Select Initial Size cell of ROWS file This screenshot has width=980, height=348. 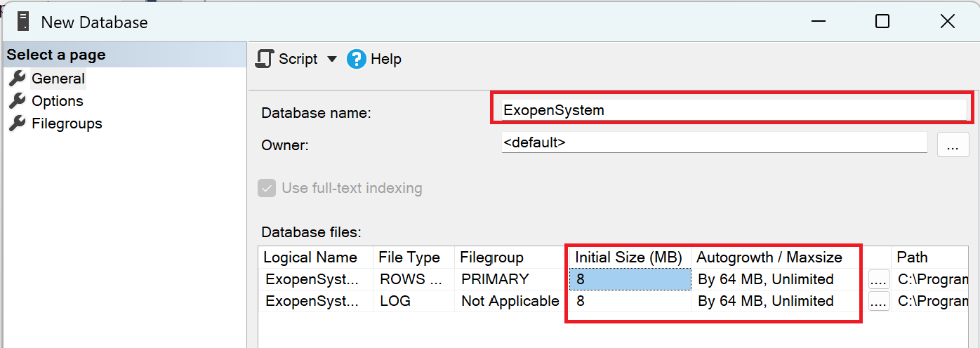[x=629, y=279]
